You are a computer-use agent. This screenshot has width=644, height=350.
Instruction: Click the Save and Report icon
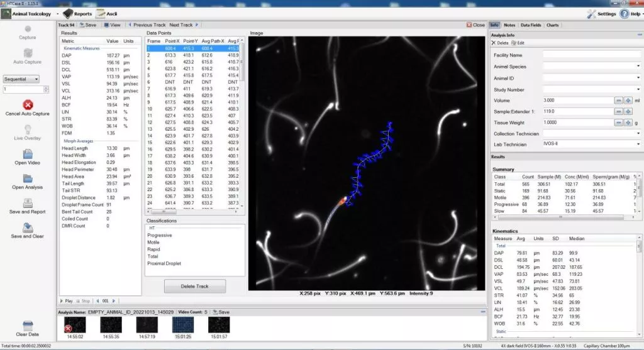(28, 203)
